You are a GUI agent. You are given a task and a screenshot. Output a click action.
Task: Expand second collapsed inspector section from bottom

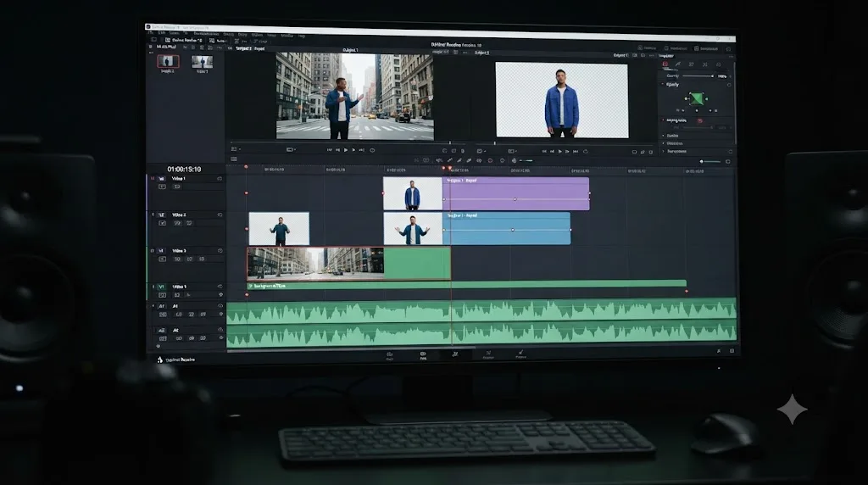pyautogui.click(x=663, y=143)
